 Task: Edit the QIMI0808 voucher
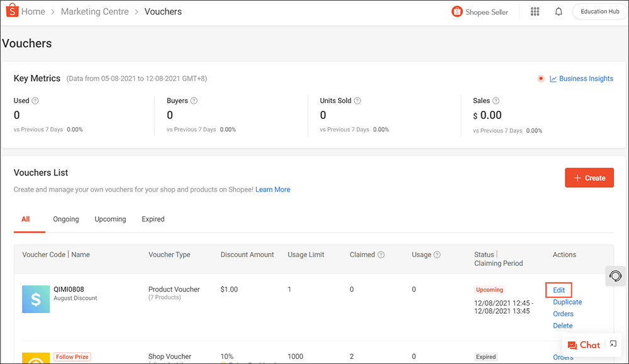[x=559, y=290]
